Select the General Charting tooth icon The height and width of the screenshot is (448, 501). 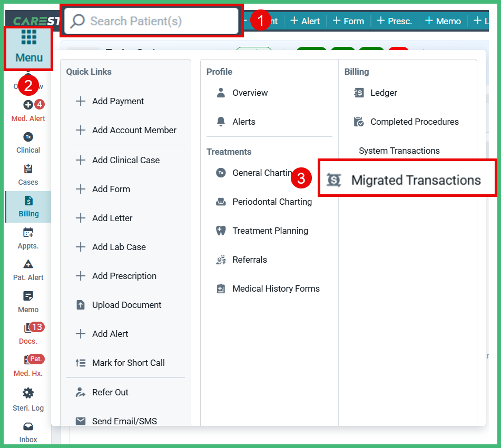(221, 173)
